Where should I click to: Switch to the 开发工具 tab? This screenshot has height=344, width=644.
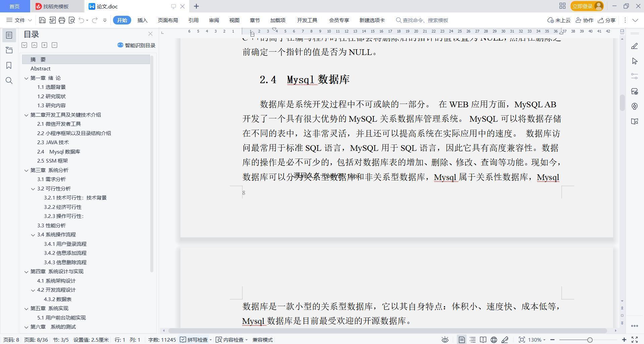[307, 20]
